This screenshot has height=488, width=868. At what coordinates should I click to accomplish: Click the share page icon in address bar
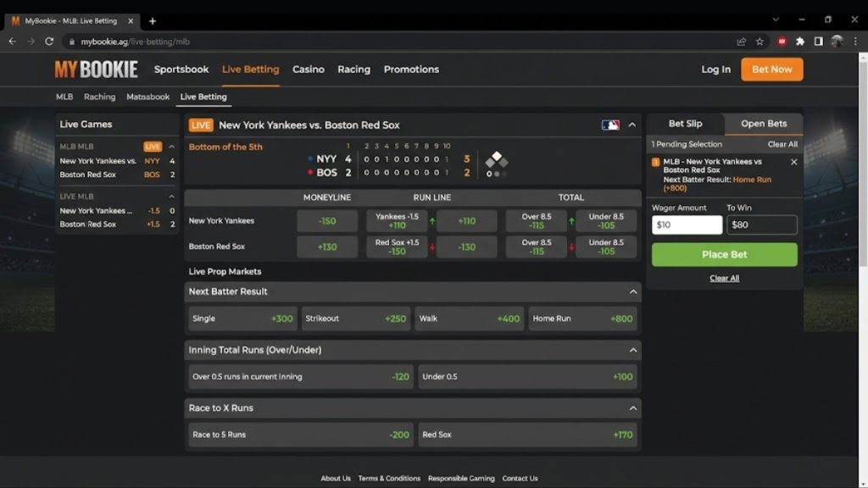[741, 42]
